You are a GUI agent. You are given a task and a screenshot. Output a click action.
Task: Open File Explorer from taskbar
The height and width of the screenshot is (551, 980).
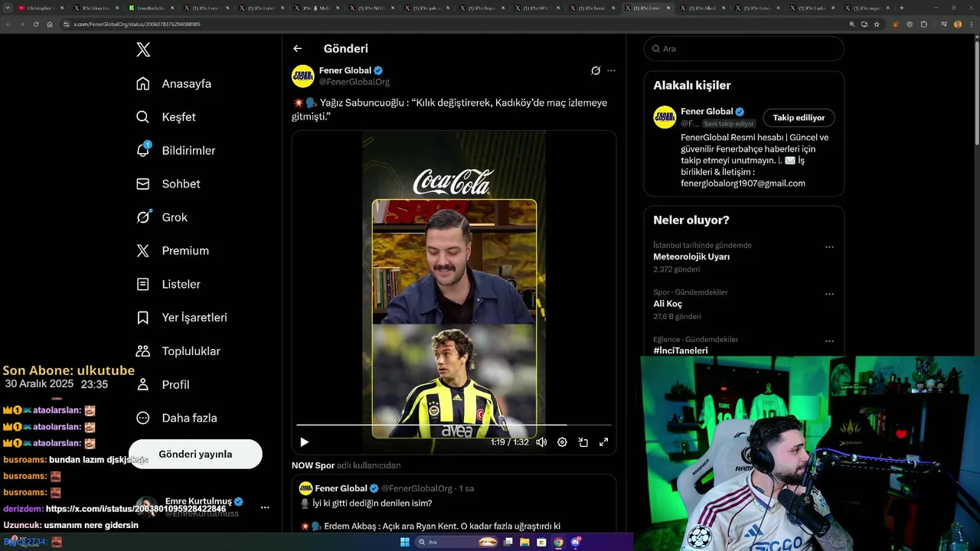pyautogui.click(x=525, y=542)
